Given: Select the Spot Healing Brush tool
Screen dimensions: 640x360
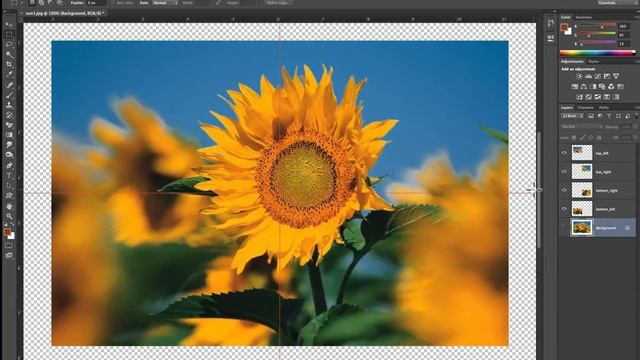Looking at the screenshot, I should point(9,85).
